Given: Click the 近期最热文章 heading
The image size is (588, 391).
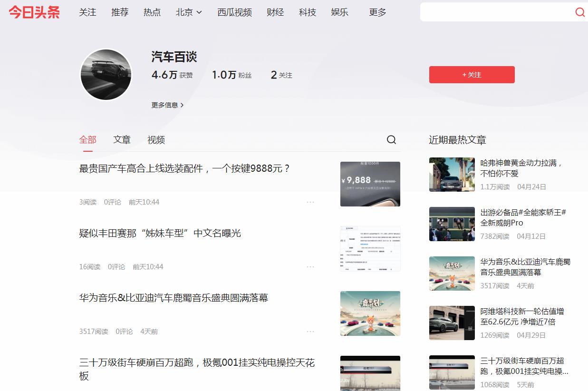Looking at the screenshot, I should coord(457,140).
